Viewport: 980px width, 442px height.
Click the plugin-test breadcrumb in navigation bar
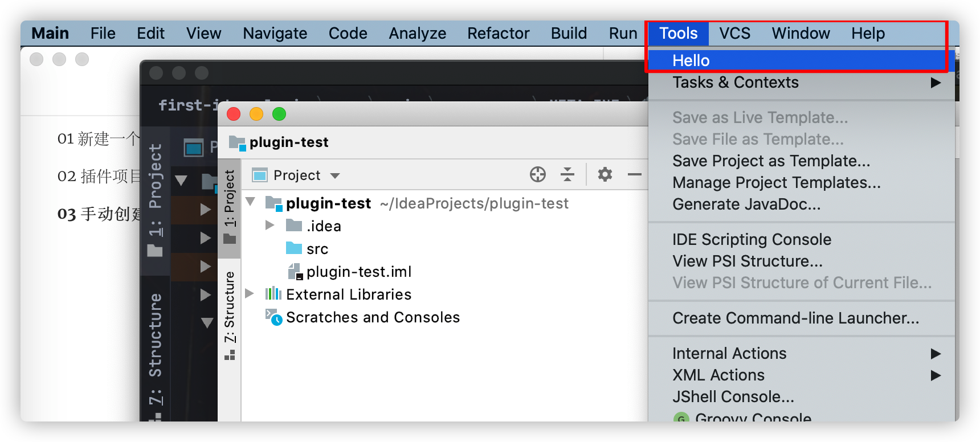tap(288, 142)
